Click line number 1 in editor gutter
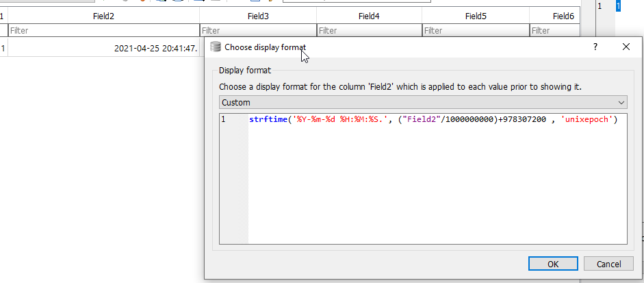 (x=223, y=119)
